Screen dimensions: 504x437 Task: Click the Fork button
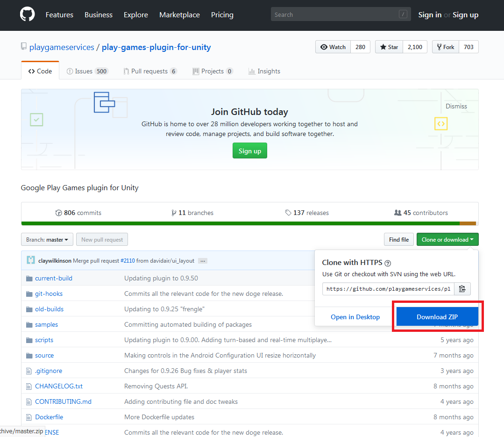pos(446,47)
